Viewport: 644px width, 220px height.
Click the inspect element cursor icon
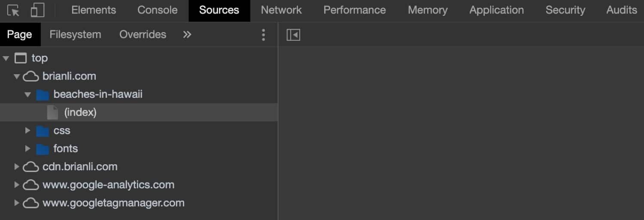click(13, 10)
